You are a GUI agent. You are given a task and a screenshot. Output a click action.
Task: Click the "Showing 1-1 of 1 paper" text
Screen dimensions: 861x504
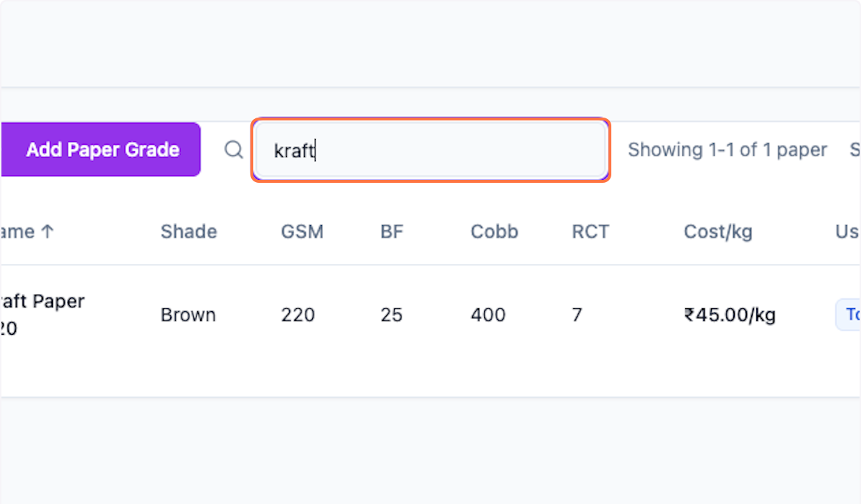[x=728, y=150]
